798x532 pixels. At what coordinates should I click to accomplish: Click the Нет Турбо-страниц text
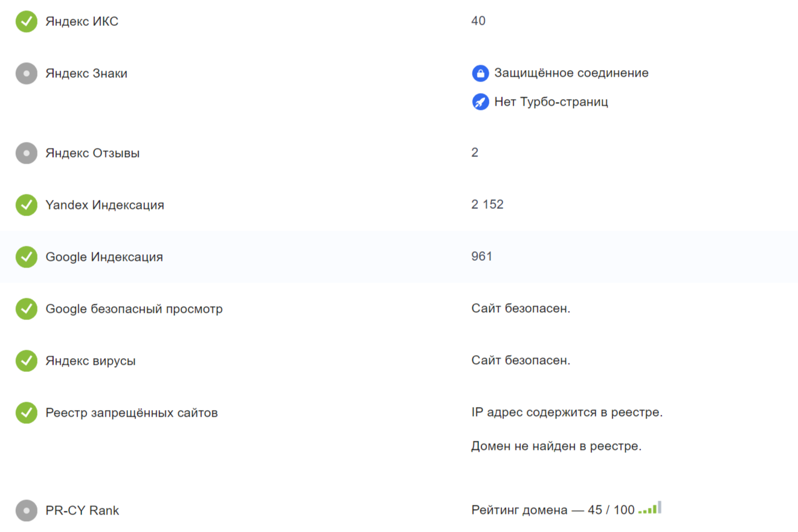click(551, 102)
